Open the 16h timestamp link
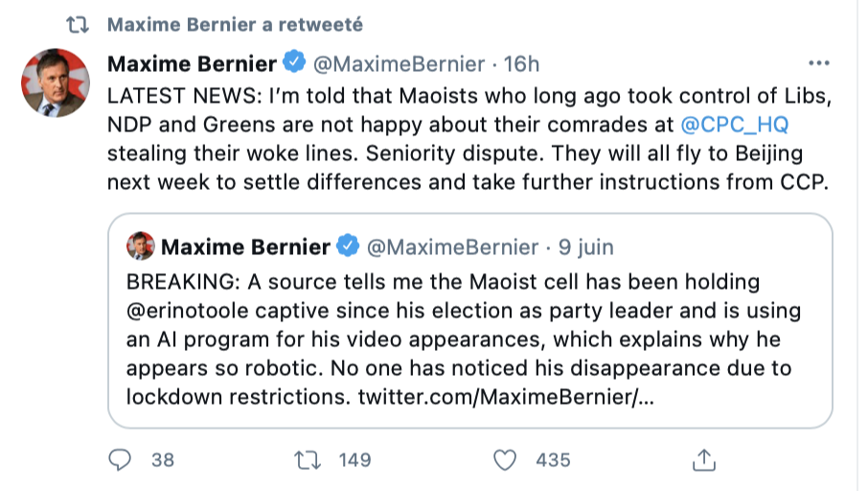Viewport: 868px width, 491px height. [x=522, y=64]
